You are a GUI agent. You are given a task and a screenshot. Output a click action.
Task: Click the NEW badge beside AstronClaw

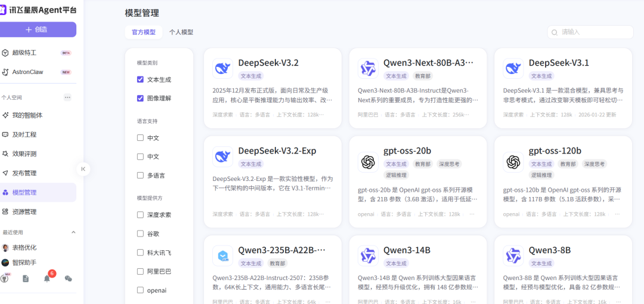click(66, 72)
